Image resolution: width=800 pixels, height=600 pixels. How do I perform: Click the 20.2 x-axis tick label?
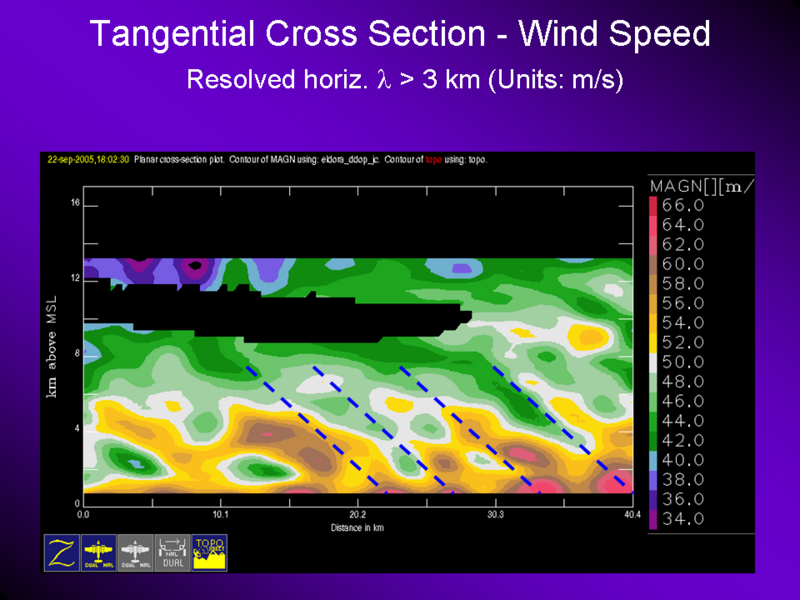click(358, 514)
